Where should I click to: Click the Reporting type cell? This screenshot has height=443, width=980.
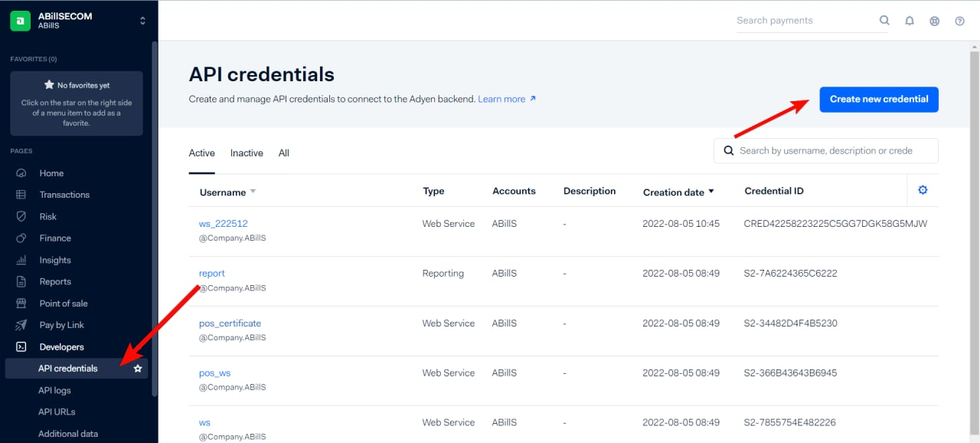click(443, 274)
